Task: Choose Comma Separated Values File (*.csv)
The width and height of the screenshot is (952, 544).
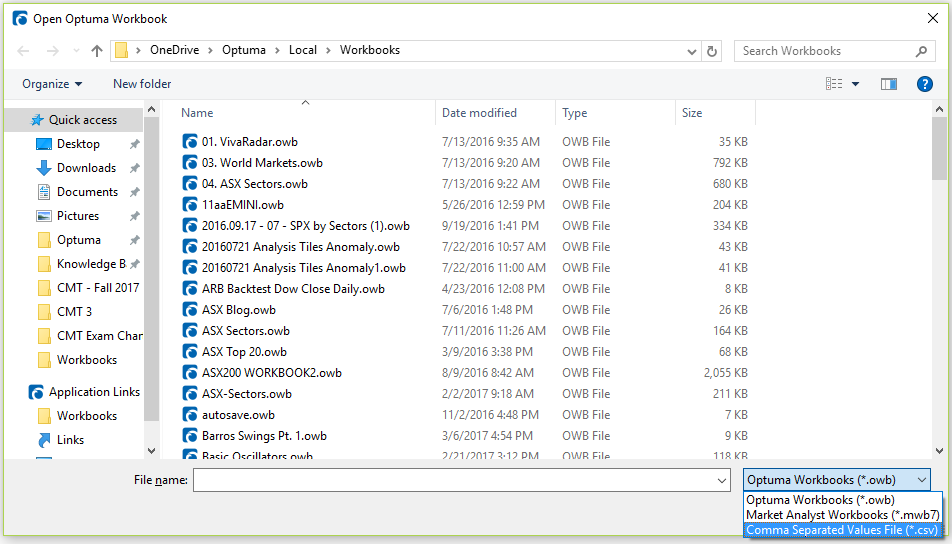Action: tap(843, 530)
